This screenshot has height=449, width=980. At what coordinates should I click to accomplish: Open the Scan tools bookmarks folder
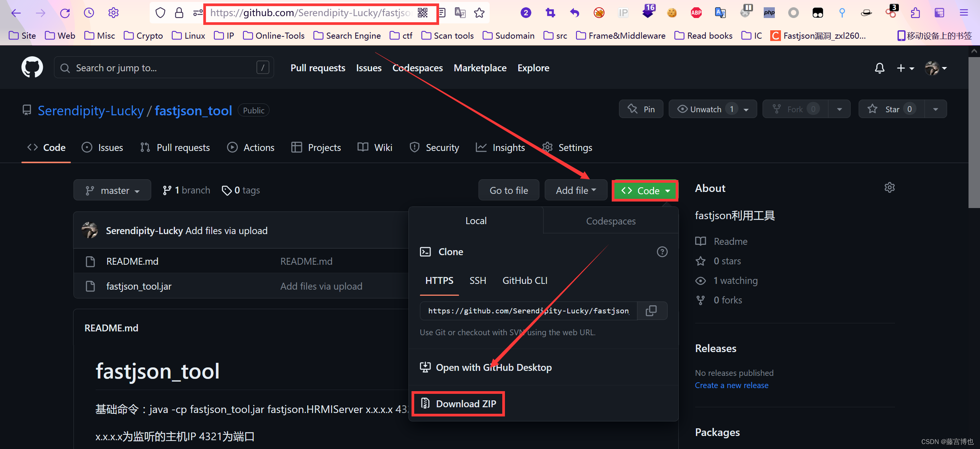coord(447,36)
